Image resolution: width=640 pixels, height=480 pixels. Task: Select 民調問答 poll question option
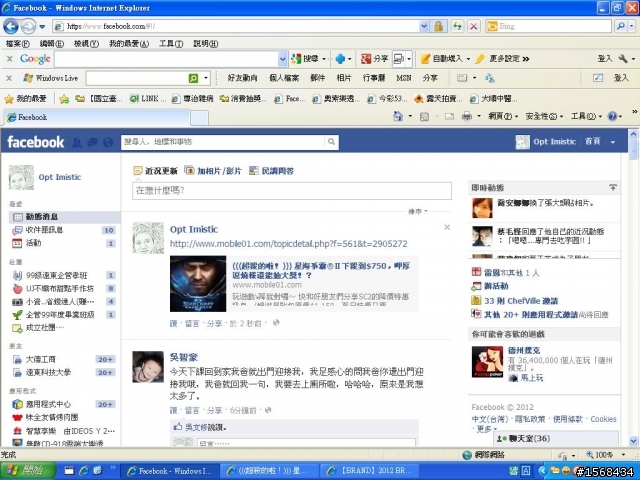[x=271, y=171]
